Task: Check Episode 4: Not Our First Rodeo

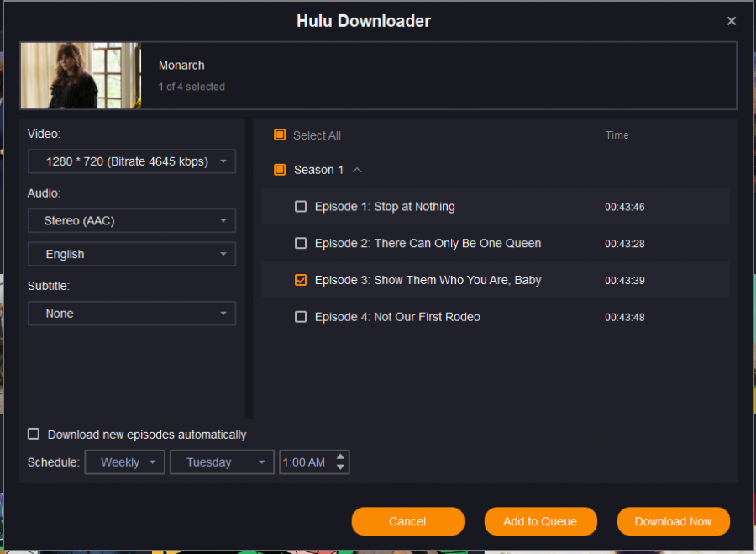Action: click(301, 317)
